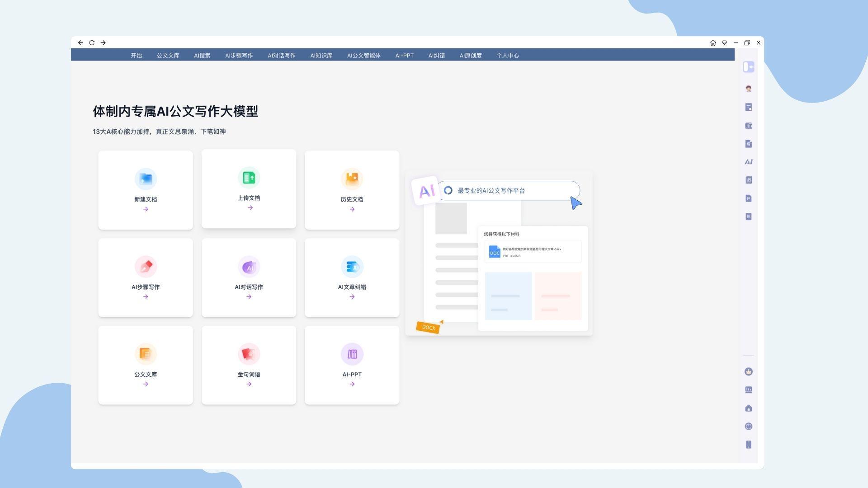
Task: Click arrow under AI文章纠错 card
Action: click(x=352, y=297)
